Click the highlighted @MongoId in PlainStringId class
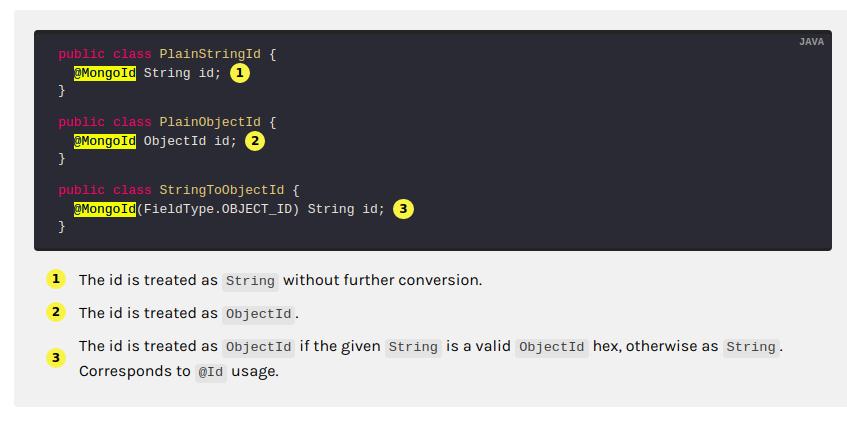Image resolution: width=847 pixels, height=423 pixels. click(x=105, y=73)
